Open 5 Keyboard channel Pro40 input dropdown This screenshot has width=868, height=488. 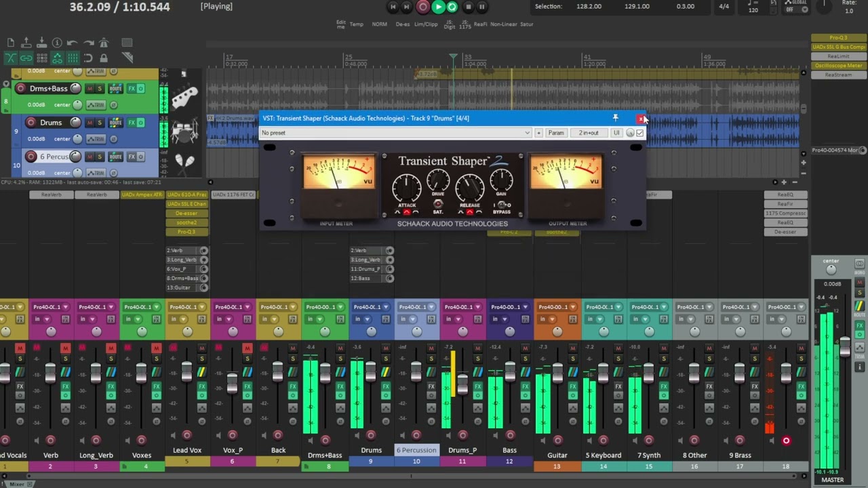coord(604,307)
